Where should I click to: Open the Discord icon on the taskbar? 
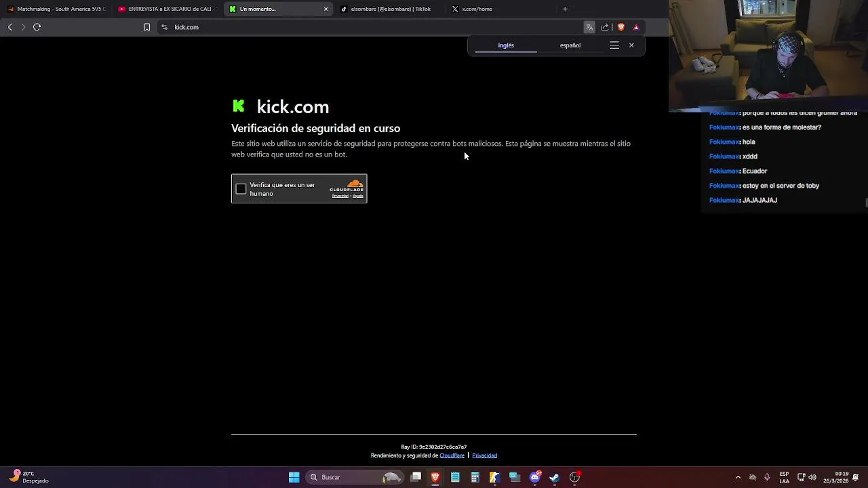point(534,477)
